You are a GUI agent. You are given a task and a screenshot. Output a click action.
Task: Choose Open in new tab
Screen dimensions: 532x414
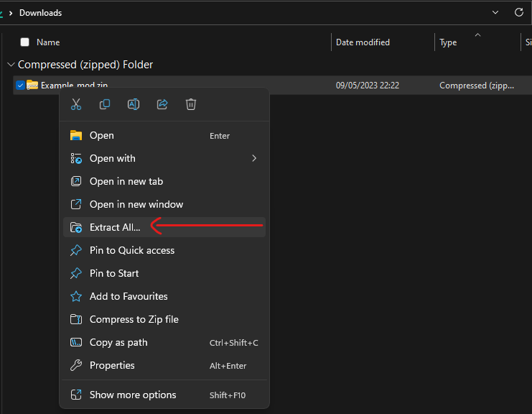click(126, 181)
